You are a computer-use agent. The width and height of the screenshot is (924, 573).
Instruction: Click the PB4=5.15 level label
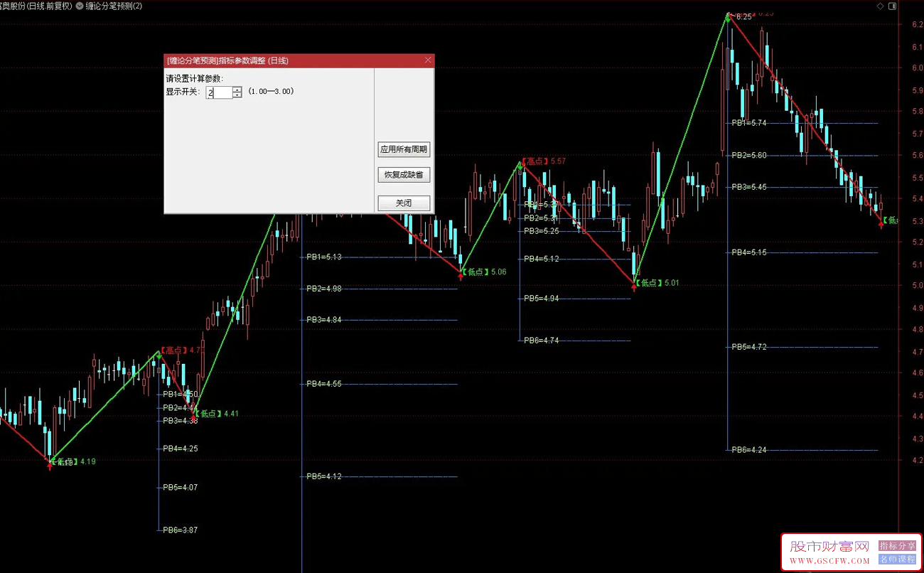click(749, 252)
